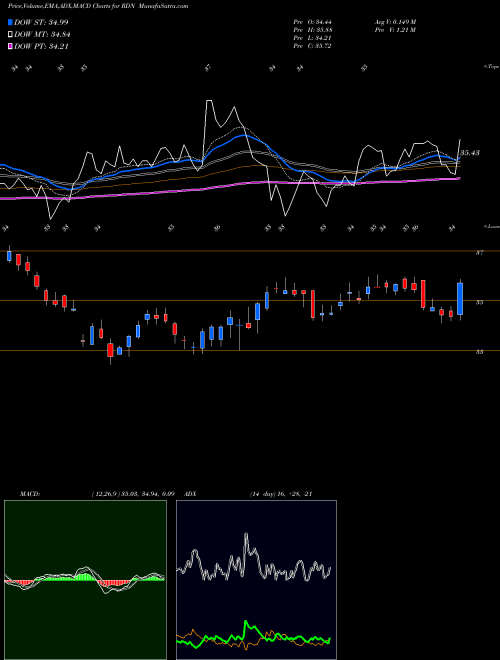The height and width of the screenshot is (660, 500).
Task: Click the Avg V: 0.149 M value
Action: coord(395,22)
